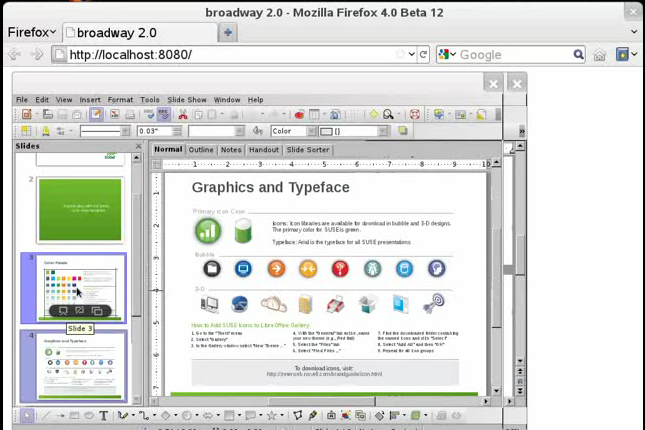Run the Spelling check icon

149,114
